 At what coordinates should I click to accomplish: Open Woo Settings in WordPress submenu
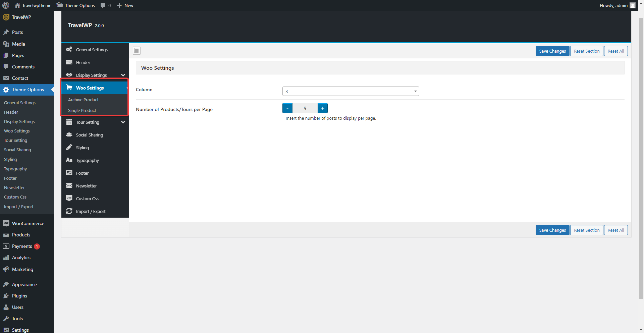click(17, 131)
